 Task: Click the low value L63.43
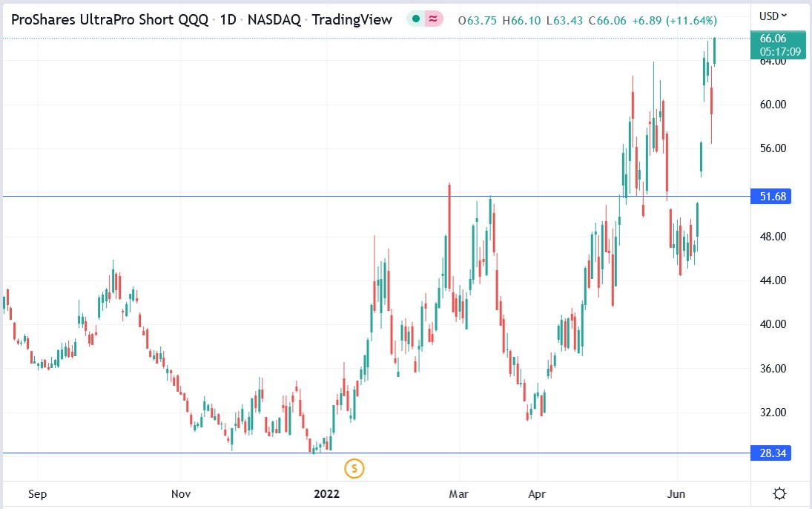(564, 21)
